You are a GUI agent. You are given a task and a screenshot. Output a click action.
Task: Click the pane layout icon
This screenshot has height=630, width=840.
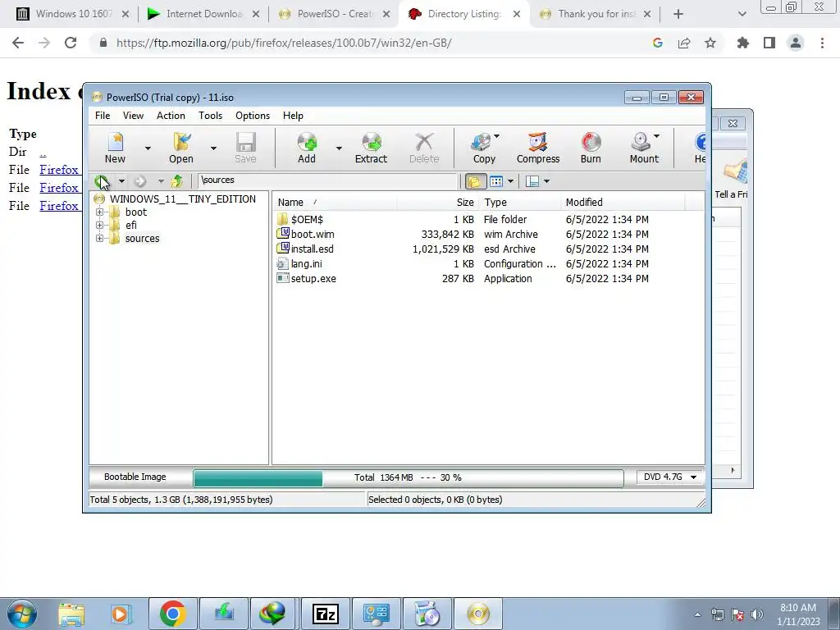point(532,181)
